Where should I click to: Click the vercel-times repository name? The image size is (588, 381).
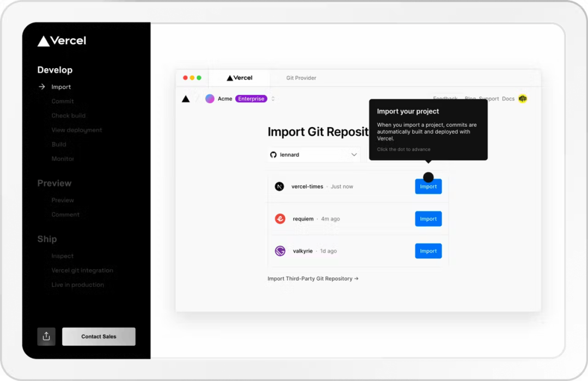click(x=307, y=186)
